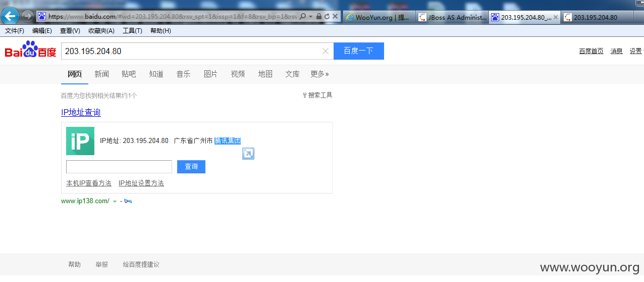Open the www.ip138.com/ result URL
The image size is (644, 282).
tap(85, 201)
